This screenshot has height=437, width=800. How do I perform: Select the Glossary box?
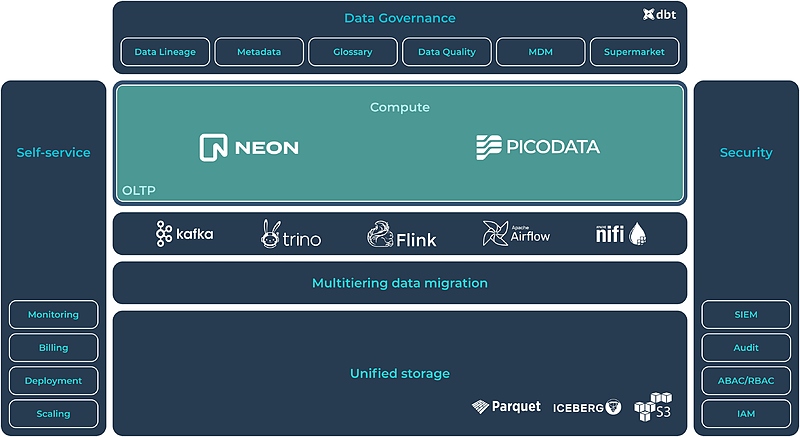[353, 52]
